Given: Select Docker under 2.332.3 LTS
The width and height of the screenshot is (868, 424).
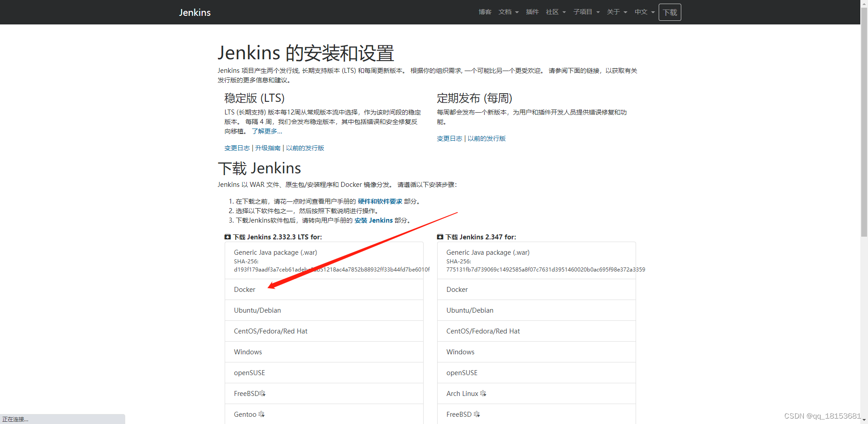Looking at the screenshot, I should point(324,290).
